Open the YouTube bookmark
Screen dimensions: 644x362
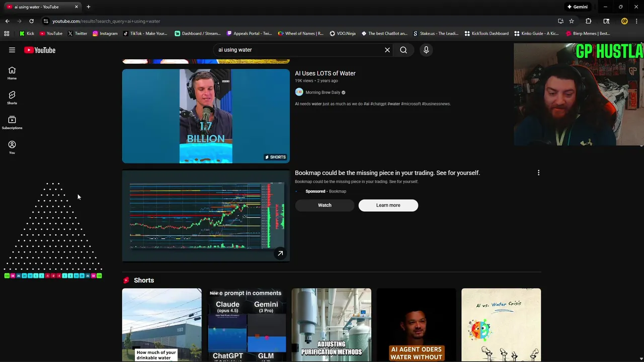point(51,34)
